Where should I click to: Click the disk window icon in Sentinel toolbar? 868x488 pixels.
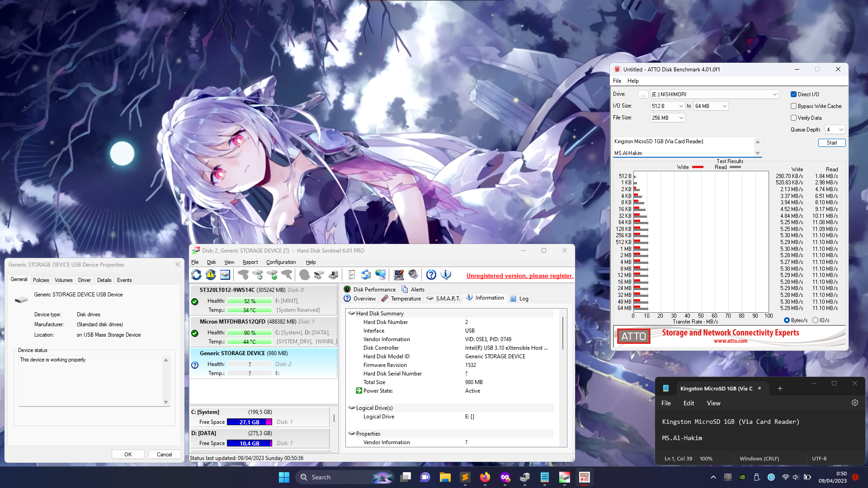(x=225, y=274)
